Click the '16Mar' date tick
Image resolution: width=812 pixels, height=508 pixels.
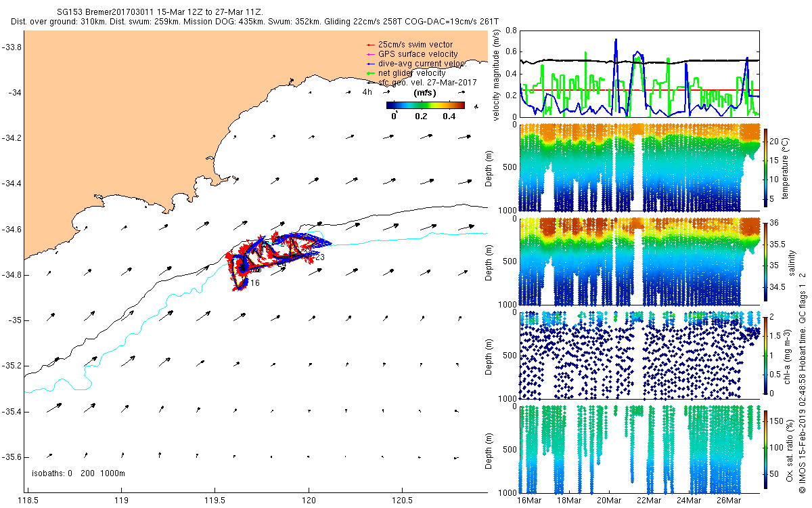(529, 501)
